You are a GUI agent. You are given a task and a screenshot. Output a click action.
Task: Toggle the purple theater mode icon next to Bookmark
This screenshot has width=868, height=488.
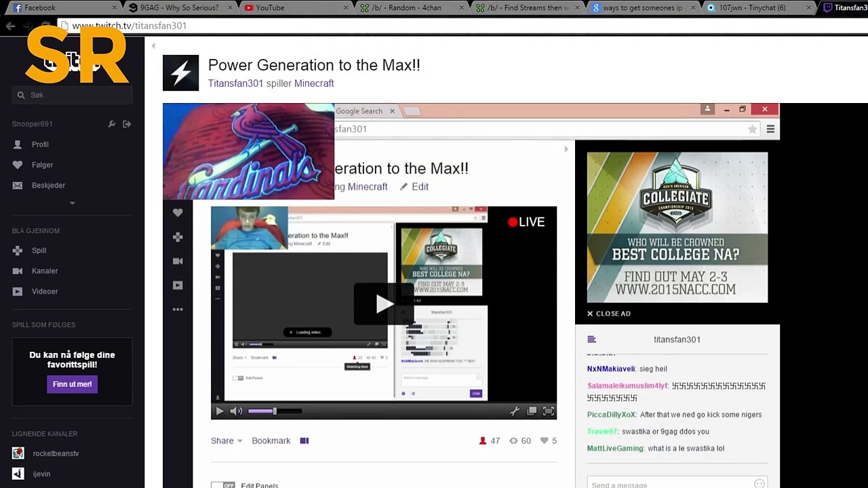click(304, 441)
